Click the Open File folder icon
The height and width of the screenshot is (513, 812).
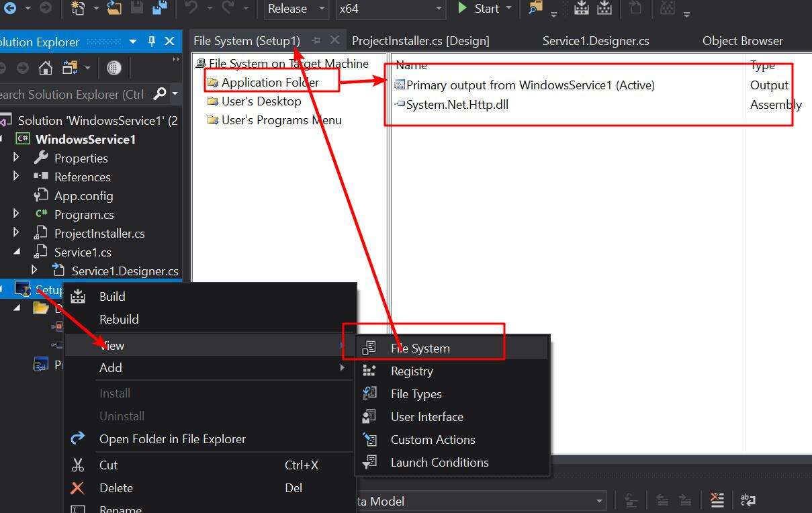(114, 9)
